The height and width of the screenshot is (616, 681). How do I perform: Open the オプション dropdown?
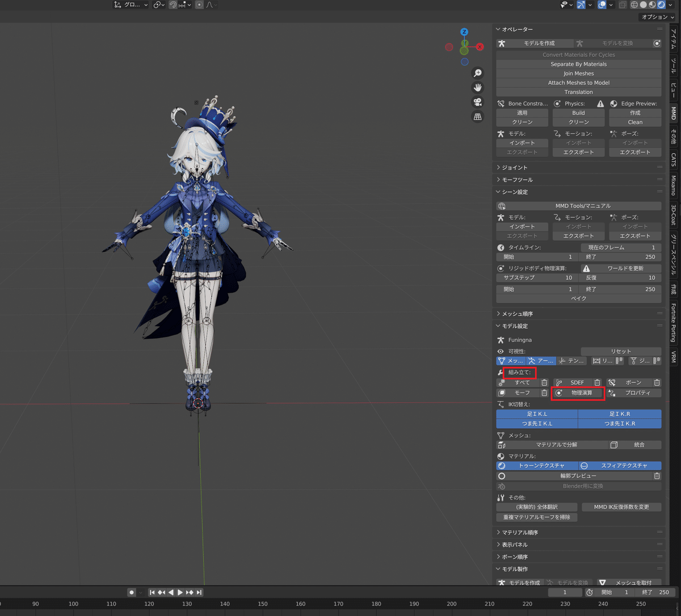point(658,17)
